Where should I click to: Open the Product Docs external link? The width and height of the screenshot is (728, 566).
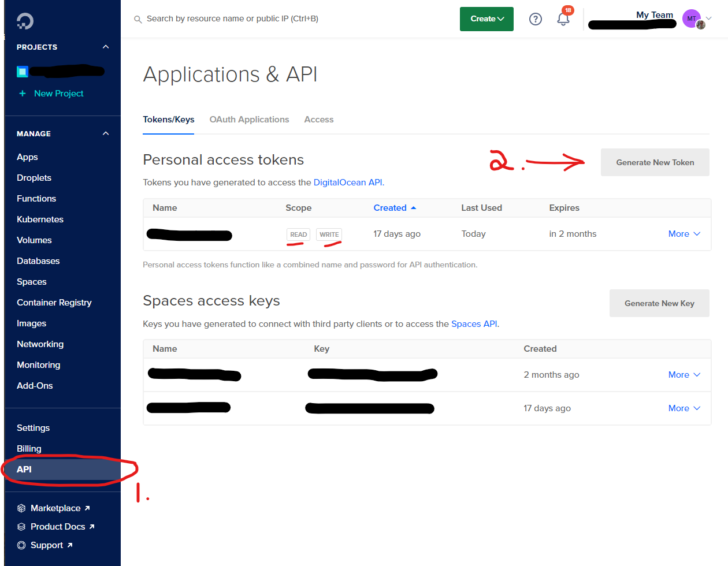tap(62, 527)
